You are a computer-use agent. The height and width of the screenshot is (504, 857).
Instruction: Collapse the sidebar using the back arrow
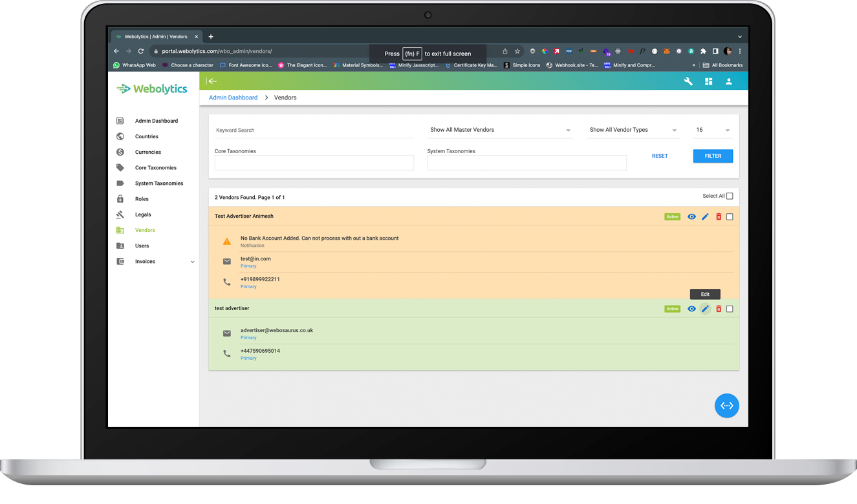[212, 81]
